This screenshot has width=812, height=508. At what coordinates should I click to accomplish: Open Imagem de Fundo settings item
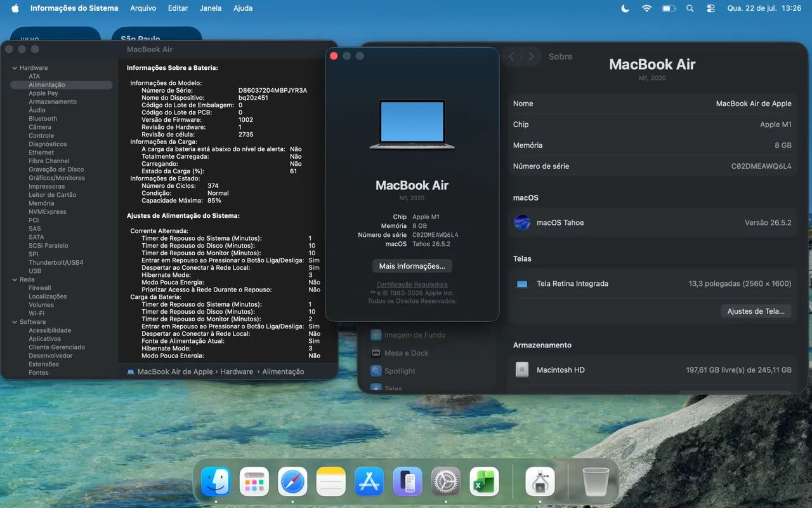coord(415,335)
